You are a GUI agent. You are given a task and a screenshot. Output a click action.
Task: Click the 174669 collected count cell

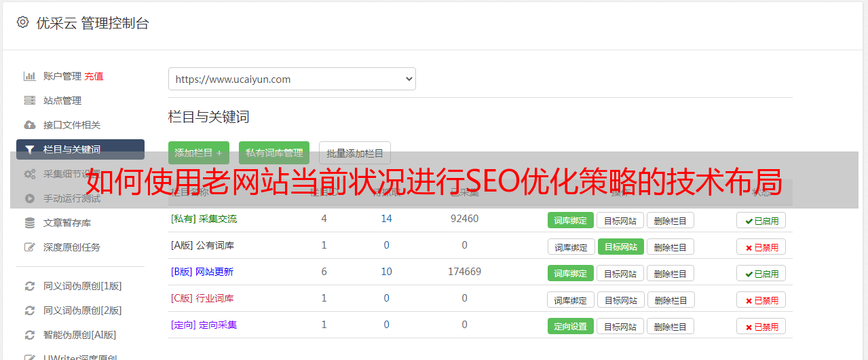(464, 272)
